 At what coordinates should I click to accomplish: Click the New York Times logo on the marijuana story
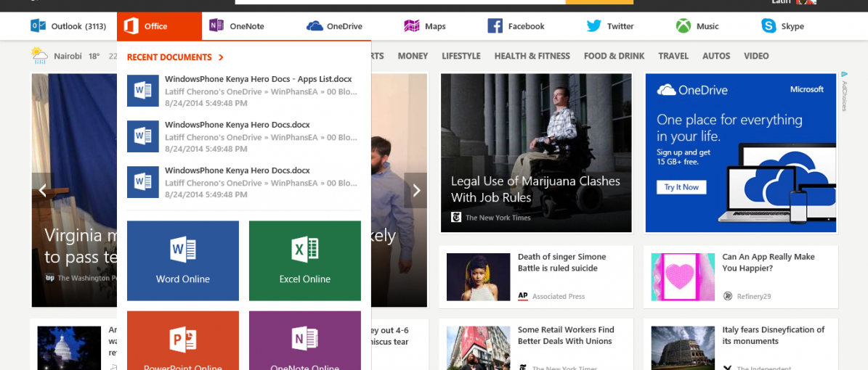point(456,218)
